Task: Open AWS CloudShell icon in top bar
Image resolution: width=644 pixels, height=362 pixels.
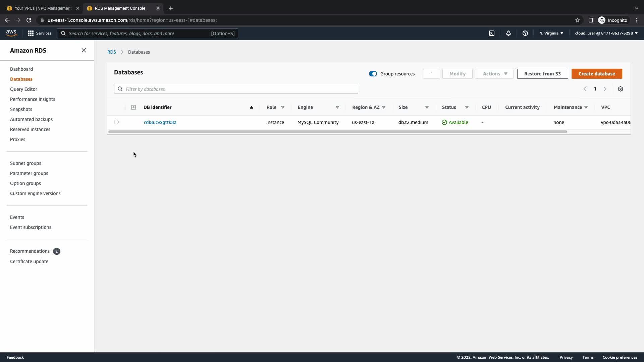Action: (x=491, y=33)
